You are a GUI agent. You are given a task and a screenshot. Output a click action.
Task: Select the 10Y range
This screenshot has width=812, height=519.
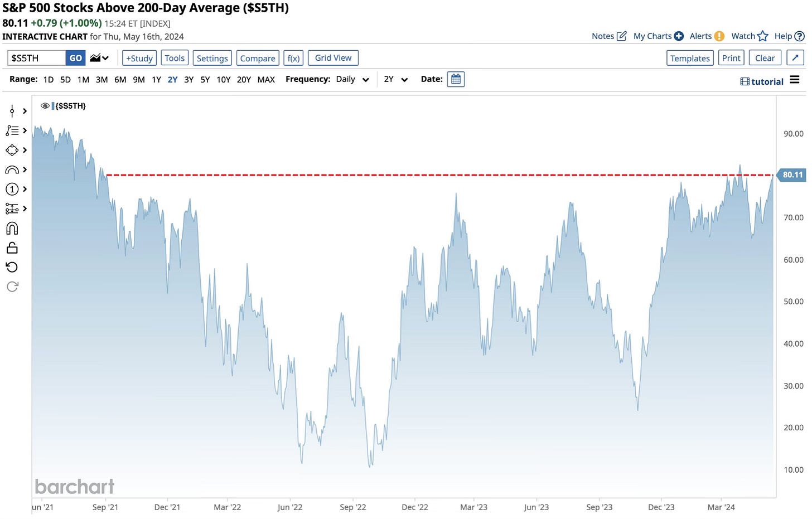[x=224, y=80]
